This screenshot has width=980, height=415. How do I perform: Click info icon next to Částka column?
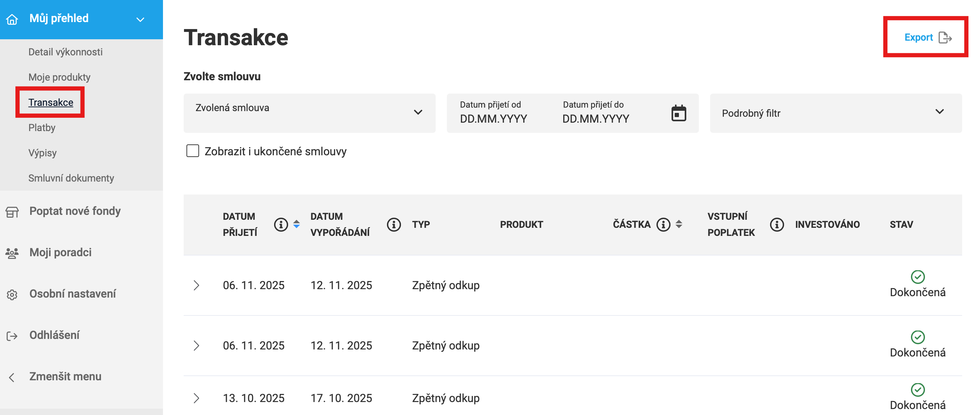(x=663, y=224)
